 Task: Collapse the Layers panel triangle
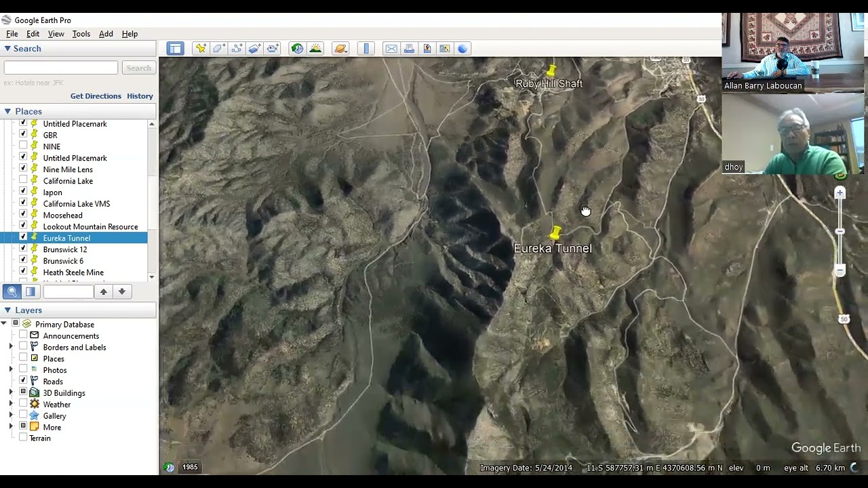click(7, 310)
